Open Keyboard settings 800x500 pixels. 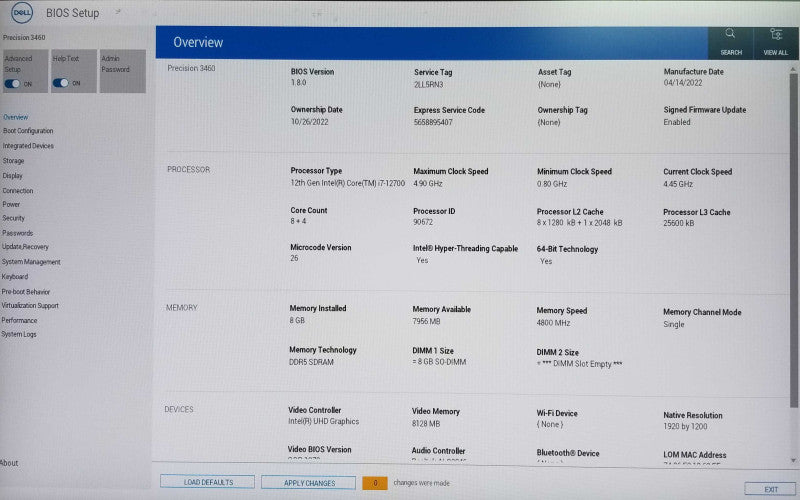pyautogui.click(x=15, y=277)
